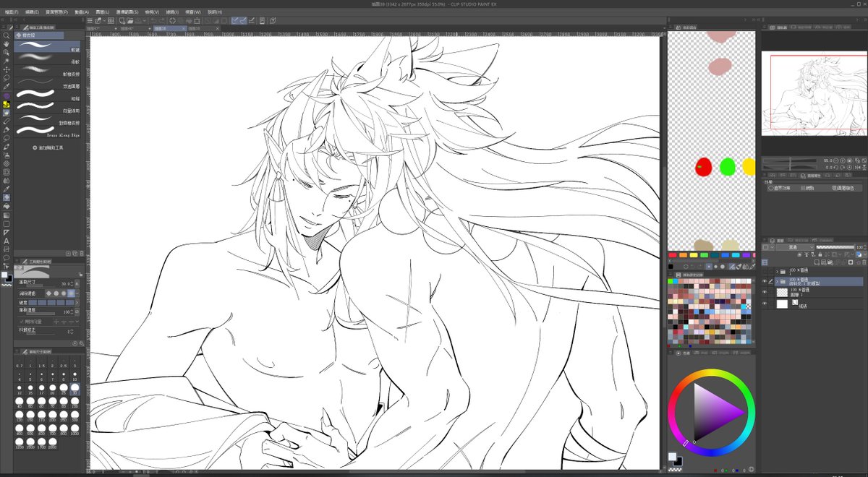This screenshot has height=477, width=868.
Task: Open the anti-aliasing options dropdown arrow
Action: 78,293
